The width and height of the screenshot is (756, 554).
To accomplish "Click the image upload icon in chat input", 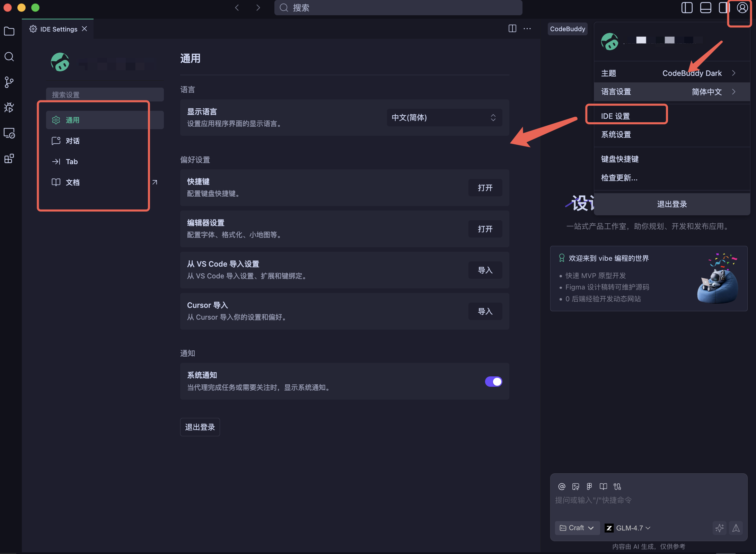I will (576, 486).
